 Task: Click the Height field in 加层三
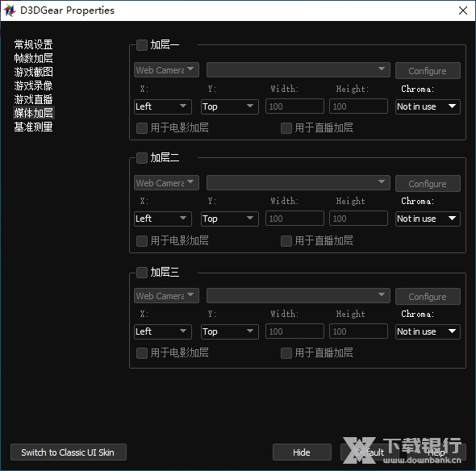(358, 331)
